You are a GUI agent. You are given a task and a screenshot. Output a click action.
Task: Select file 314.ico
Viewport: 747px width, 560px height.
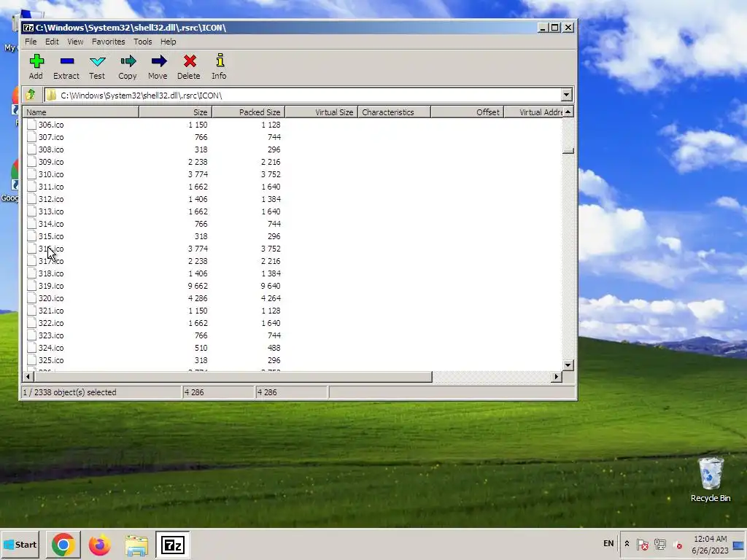point(51,224)
